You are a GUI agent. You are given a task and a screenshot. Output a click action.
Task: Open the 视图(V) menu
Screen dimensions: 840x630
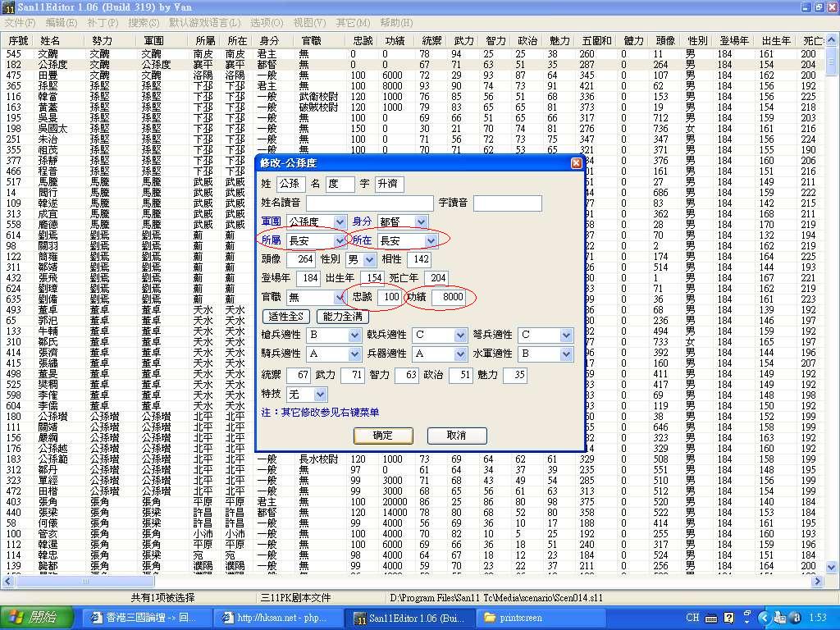click(x=309, y=23)
